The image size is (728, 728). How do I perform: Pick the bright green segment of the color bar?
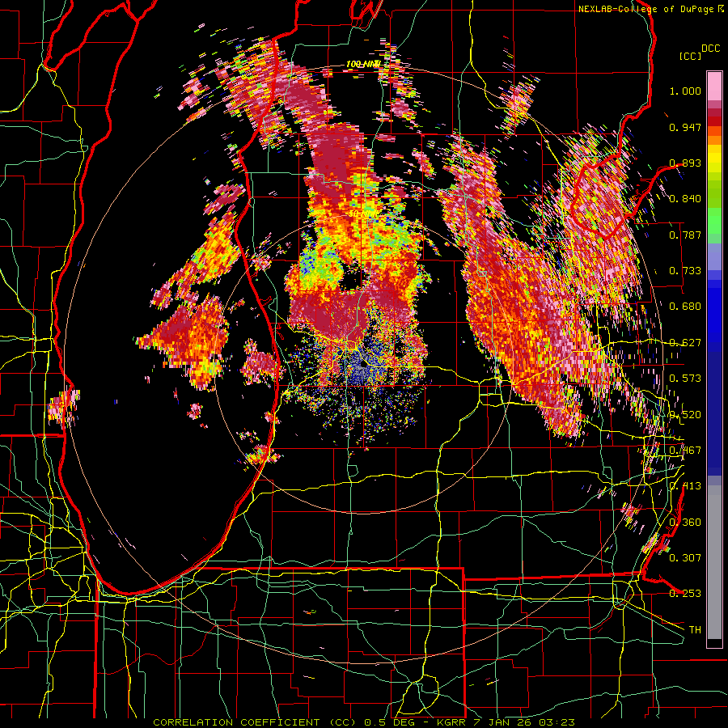pyautogui.click(x=714, y=221)
